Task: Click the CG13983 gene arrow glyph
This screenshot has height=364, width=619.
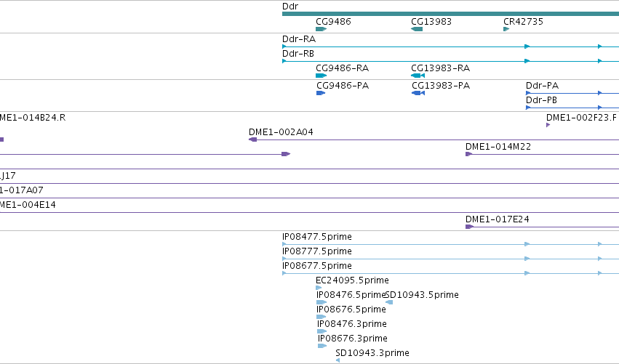Action: click(x=417, y=29)
